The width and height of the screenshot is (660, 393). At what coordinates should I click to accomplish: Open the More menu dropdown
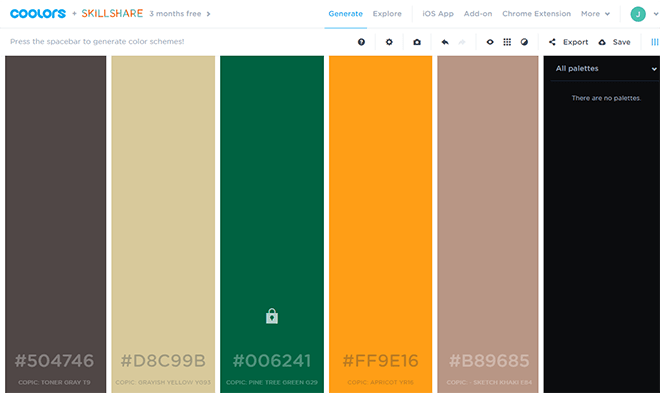point(595,14)
